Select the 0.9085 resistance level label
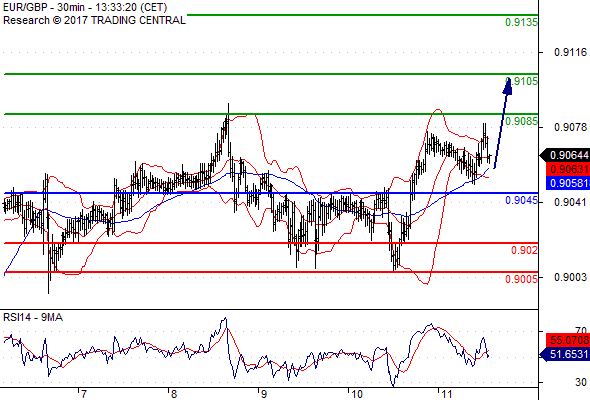The height and width of the screenshot is (400, 590). click(x=521, y=121)
